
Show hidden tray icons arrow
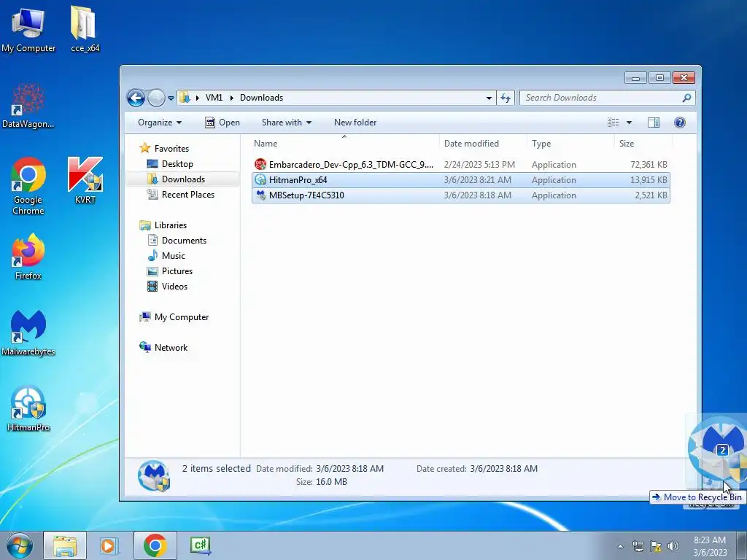tap(620, 546)
